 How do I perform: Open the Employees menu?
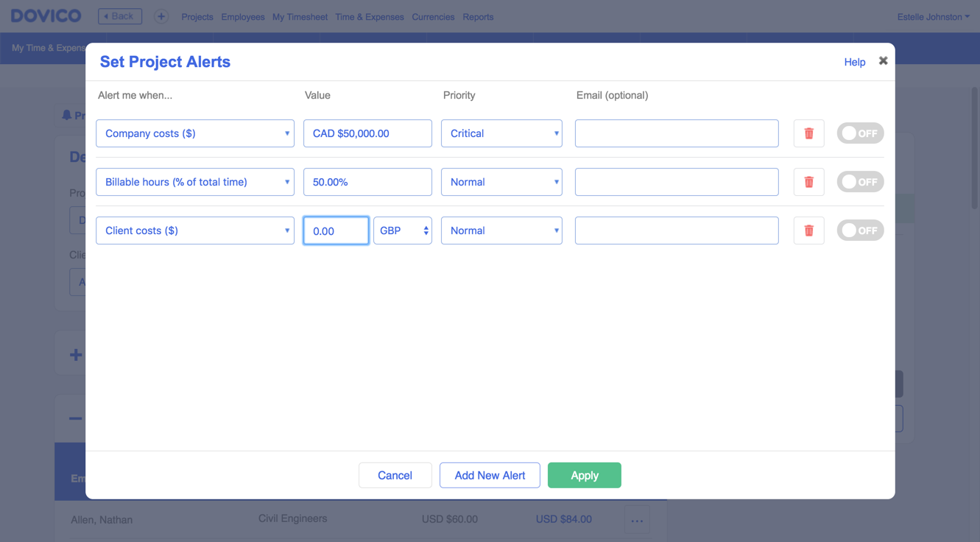pos(243,17)
